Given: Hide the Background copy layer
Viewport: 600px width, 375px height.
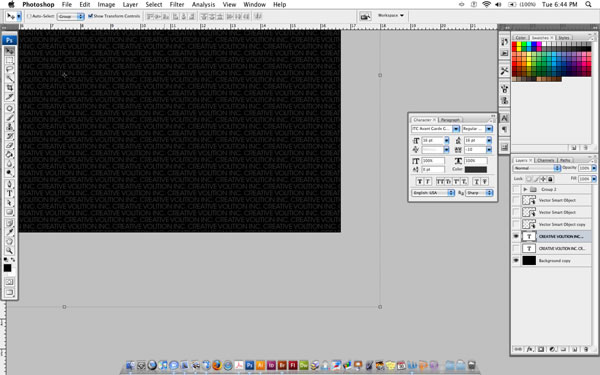Looking at the screenshot, I should [x=516, y=260].
